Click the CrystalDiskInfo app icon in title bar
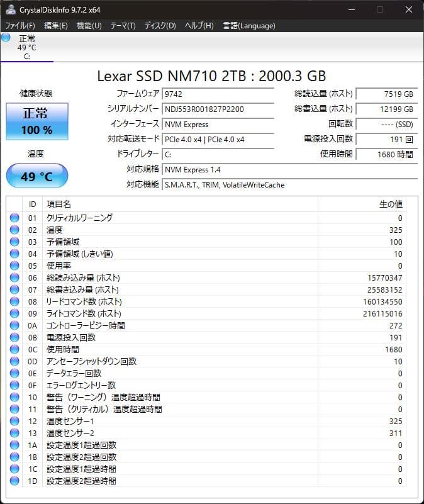The width and height of the screenshot is (424, 504). (x=11, y=9)
